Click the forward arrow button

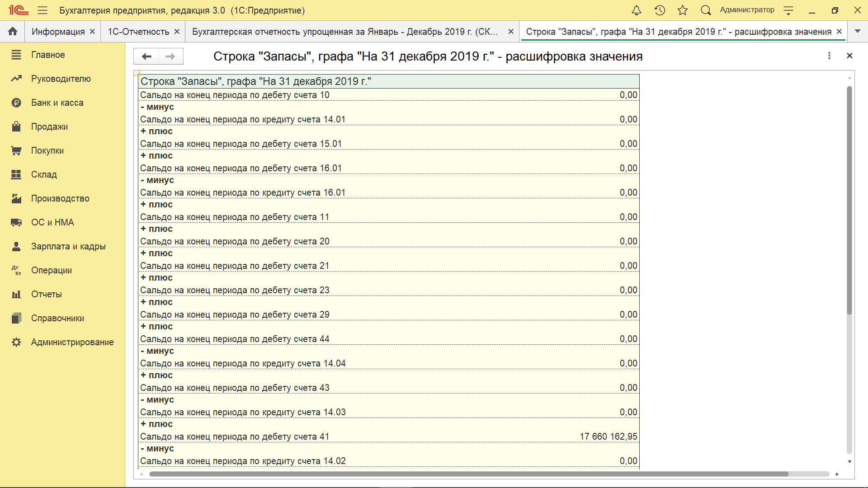pos(170,56)
